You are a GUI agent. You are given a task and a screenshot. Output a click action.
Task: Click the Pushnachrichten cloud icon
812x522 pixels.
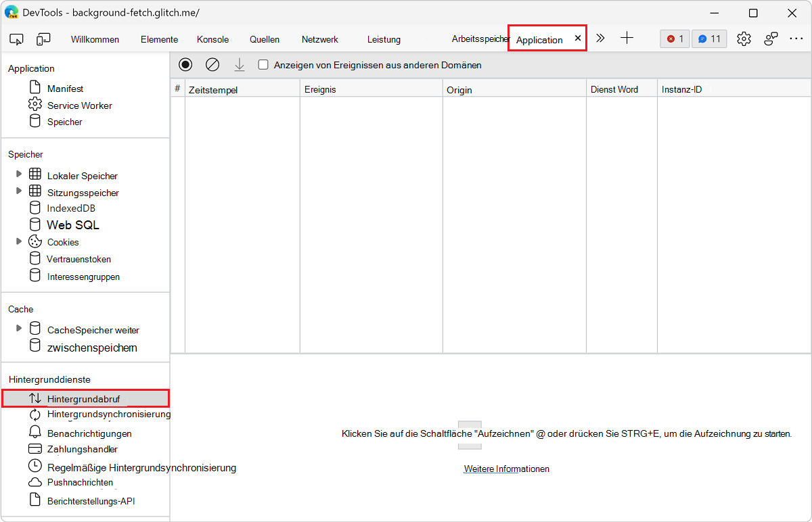click(35, 483)
